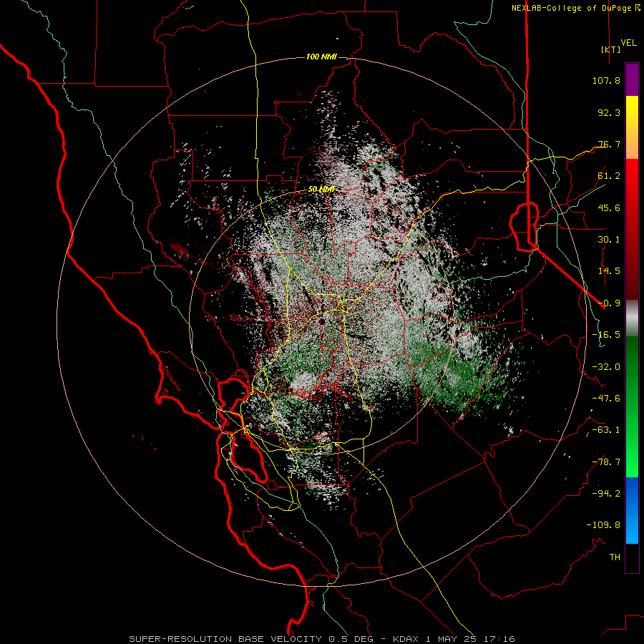Select the 45.6 velocity scale value
Screen dimensions: 644x644
(x=609, y=208)
